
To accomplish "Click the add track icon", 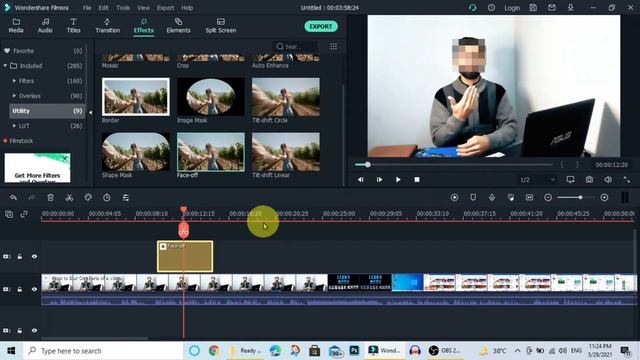I will (9, 214).
